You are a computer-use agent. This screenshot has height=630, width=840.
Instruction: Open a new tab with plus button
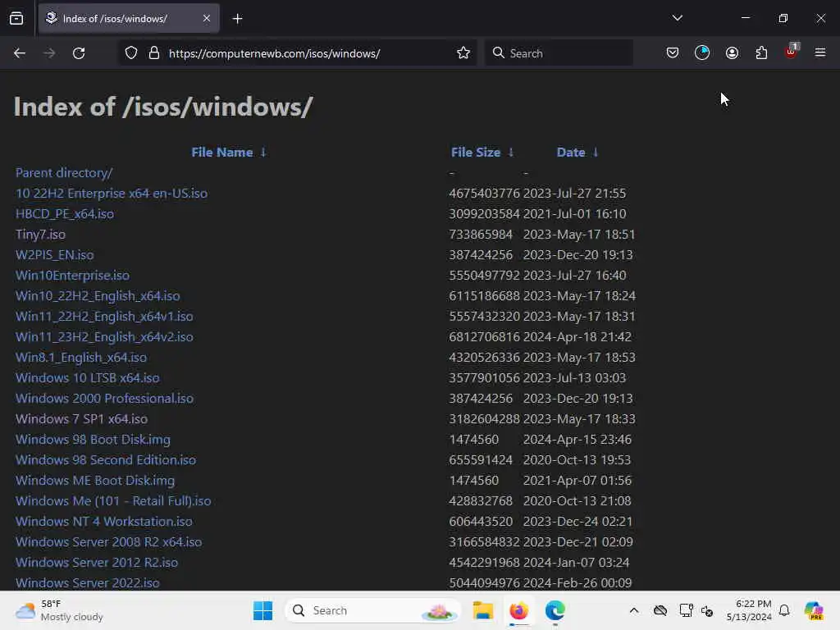(237, 19)
